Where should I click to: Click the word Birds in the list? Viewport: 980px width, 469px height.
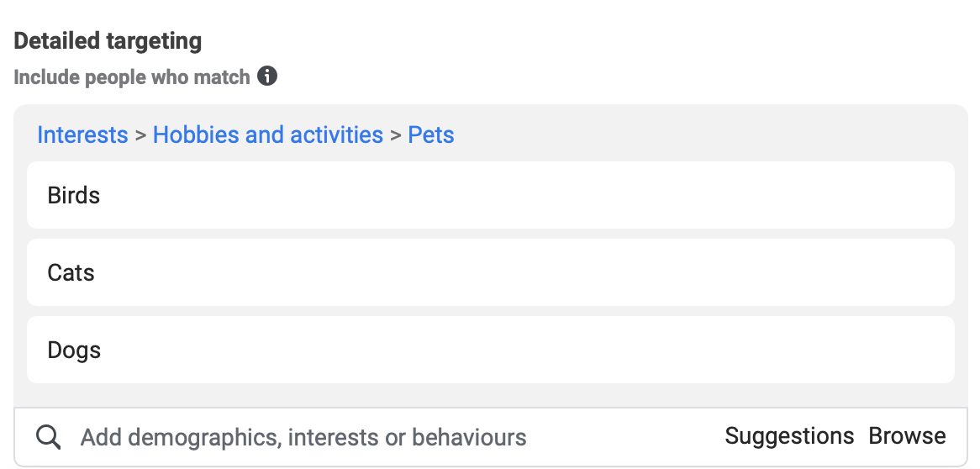coord(74,196)
